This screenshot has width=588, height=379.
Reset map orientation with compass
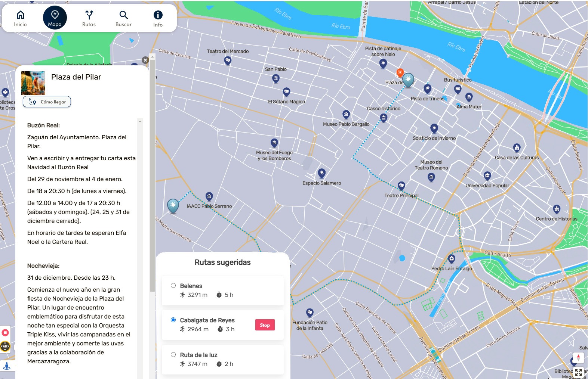coord(578,358)
